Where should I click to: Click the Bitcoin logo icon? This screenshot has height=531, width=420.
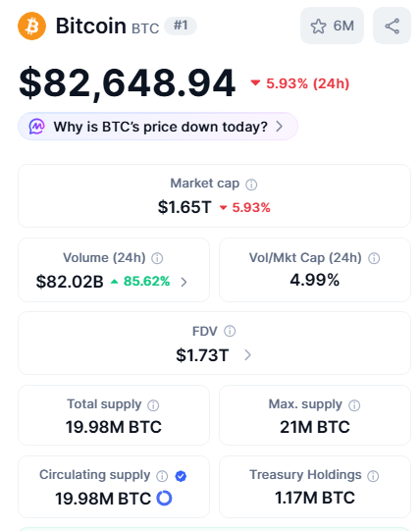coord(31,27)
